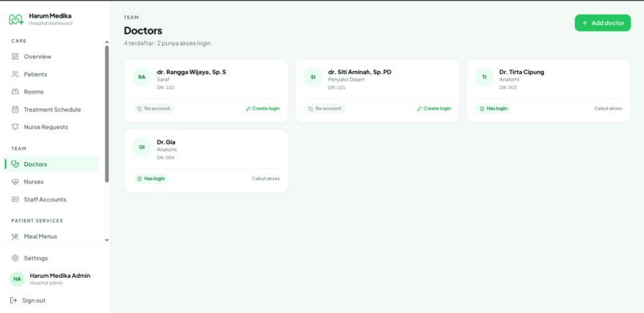Viewport: 644px width, 313px height.
Task: Open Meal Menus under Patient Services
Action: pyautogui.click(x=52, y=236)
